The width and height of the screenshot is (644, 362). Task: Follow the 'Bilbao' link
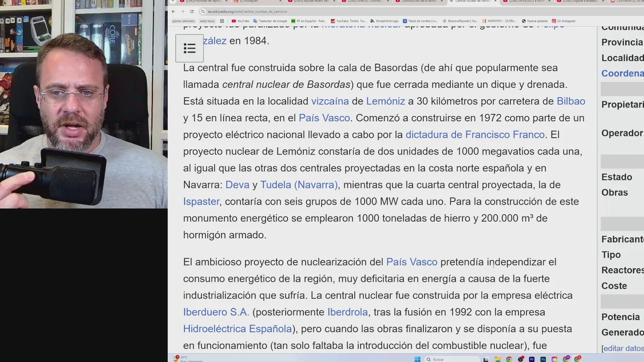(571, 101)
